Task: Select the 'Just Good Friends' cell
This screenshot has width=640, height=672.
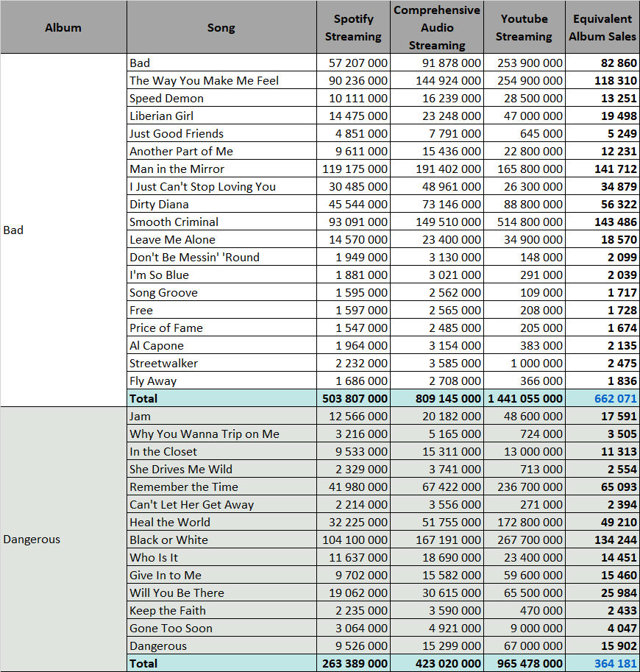Action: pyautogui.click(x=221, y=134)
